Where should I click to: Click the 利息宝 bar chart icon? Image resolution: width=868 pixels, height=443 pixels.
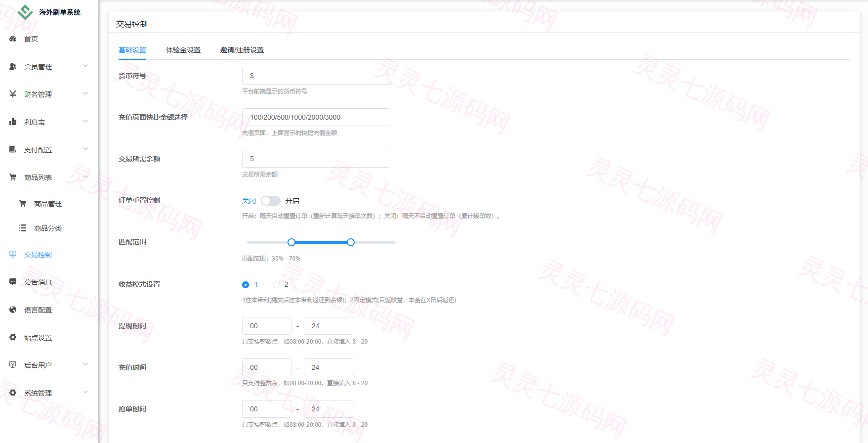click(x=13, y=122)
